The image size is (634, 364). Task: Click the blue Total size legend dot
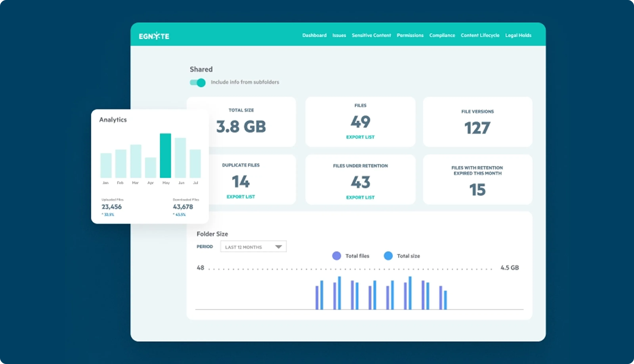(x=388, y=256)
